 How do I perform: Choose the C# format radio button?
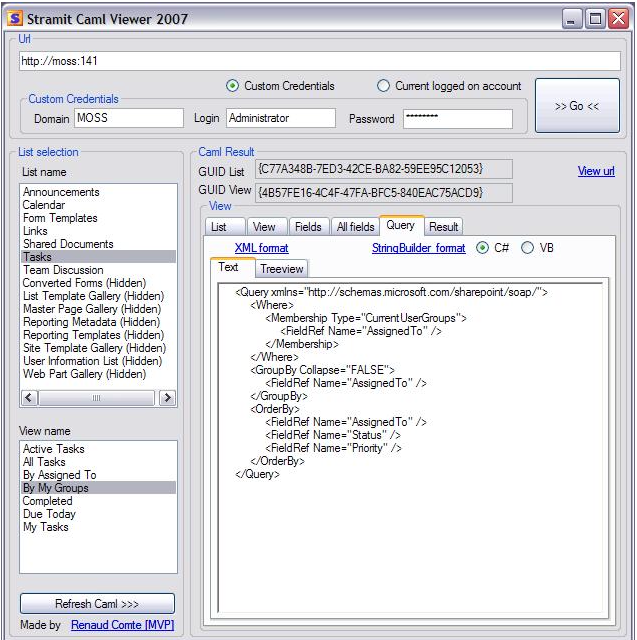point(482,248)
